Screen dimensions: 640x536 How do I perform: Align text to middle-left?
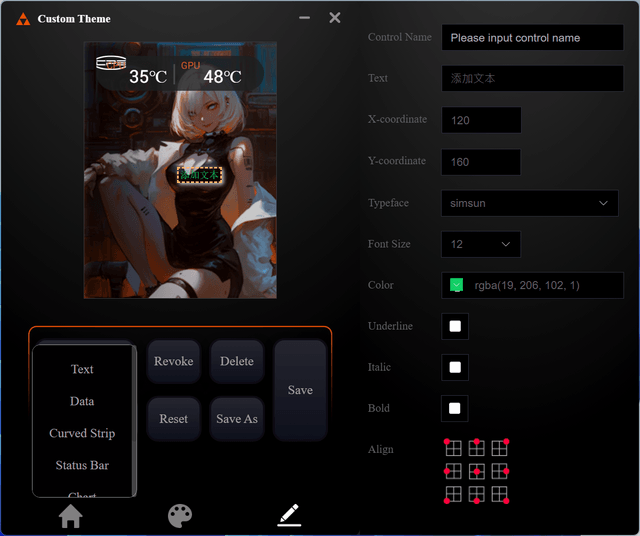(x=452, y=471)
